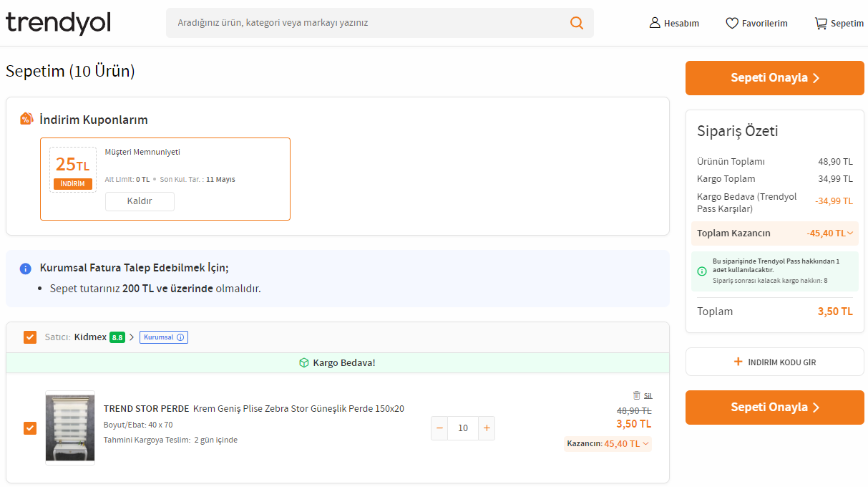Screen dimensions: 868x487
Task: Focus the product search field
Action: click(x=380, y=23)
